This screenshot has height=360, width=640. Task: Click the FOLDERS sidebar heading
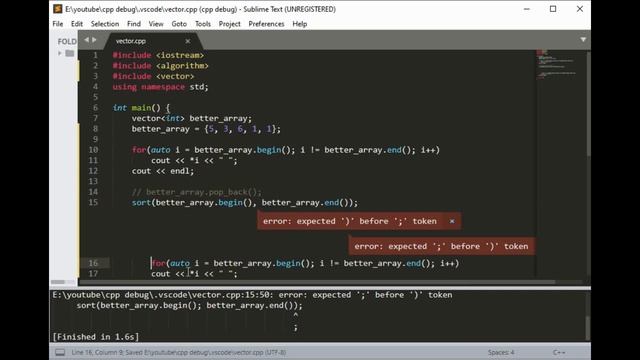(x=67, y=41)
